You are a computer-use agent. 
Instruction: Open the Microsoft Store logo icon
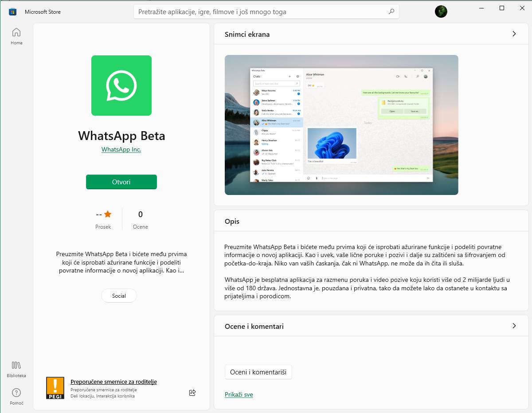click(x=12, y=12)
